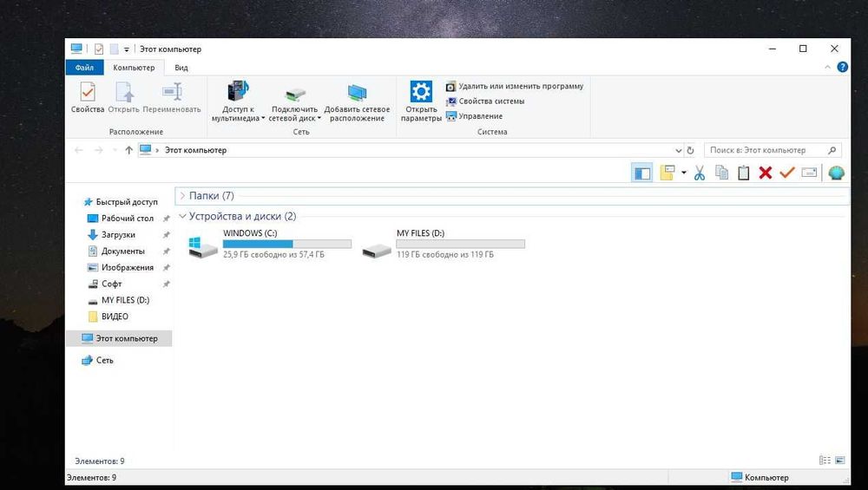Viewport: 868px width, 490px height.
Task: Click the rename box toolbar icon
Action: [x=809, y=173]
